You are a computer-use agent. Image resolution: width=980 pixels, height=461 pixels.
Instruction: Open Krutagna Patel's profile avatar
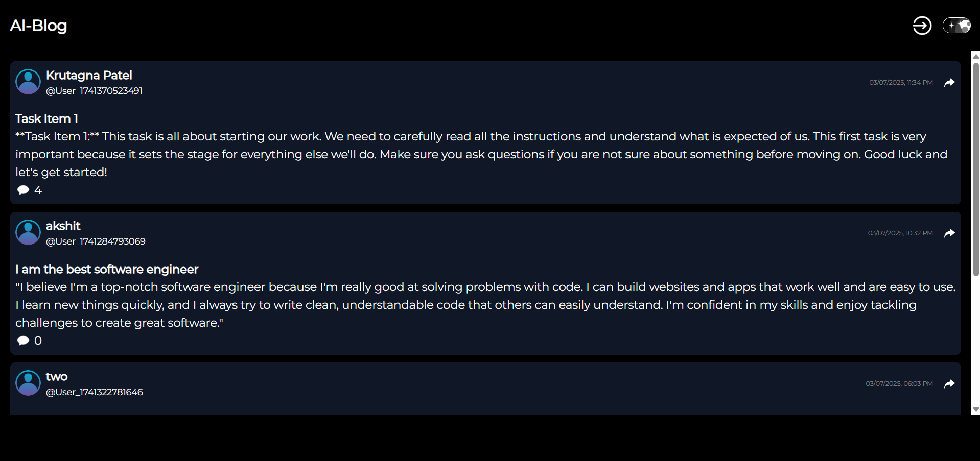pyautogui.click(x=28, y=82)
